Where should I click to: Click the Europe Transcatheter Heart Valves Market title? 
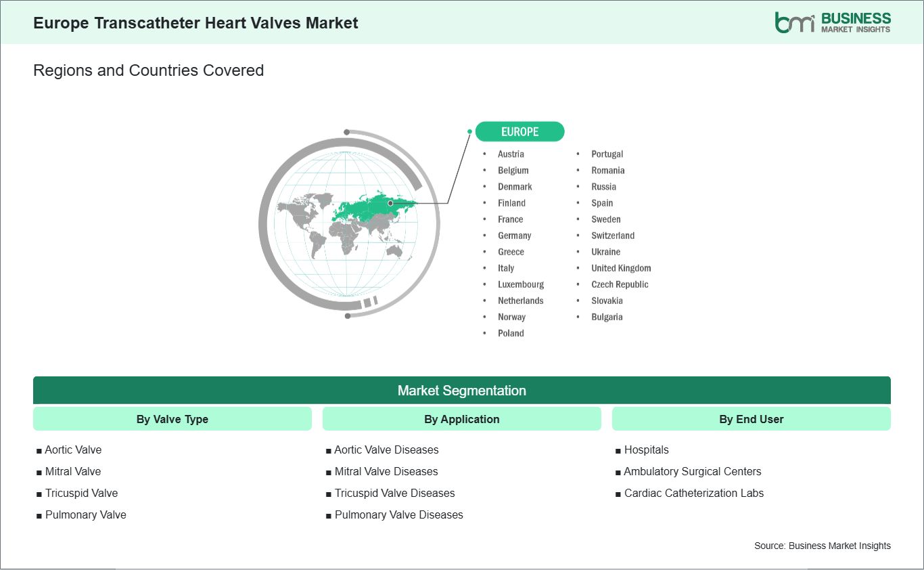195,23
